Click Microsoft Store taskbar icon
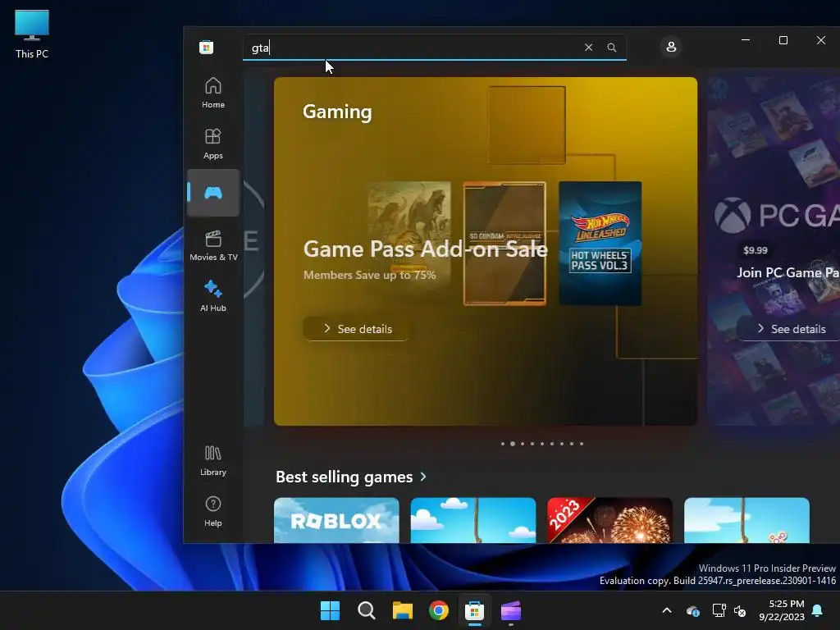 point(475,610)
